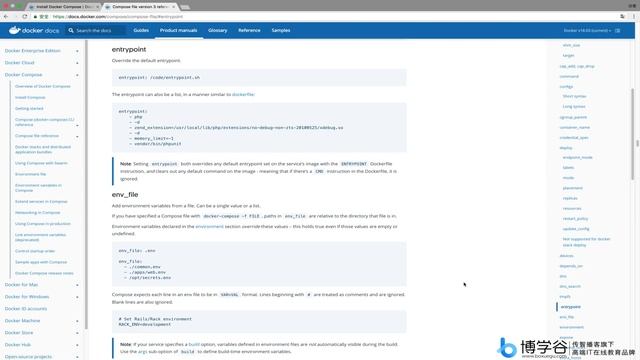The width and height of the screenshot is (640, 360).
Task: Open Sample apps with Compose
Action: (x=41, y=262)
